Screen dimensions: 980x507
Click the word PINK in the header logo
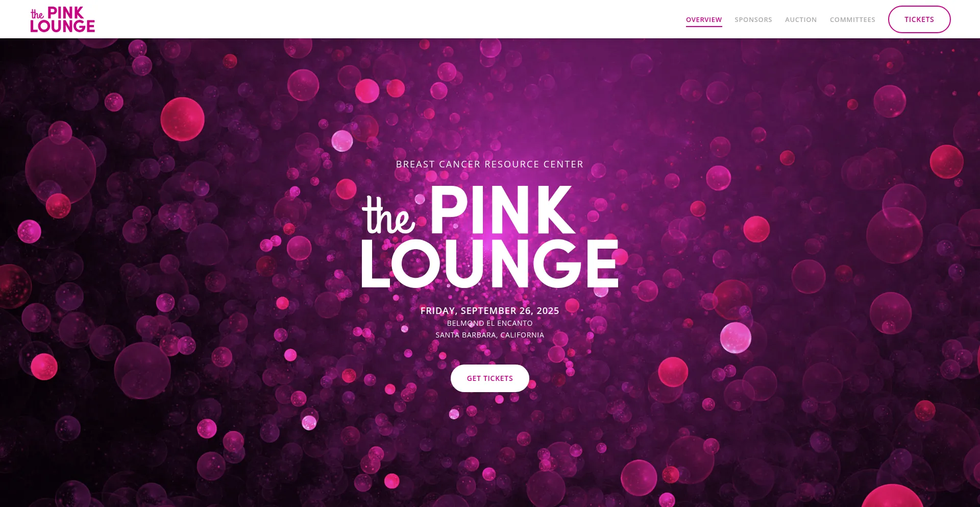[x=65, y=13]
